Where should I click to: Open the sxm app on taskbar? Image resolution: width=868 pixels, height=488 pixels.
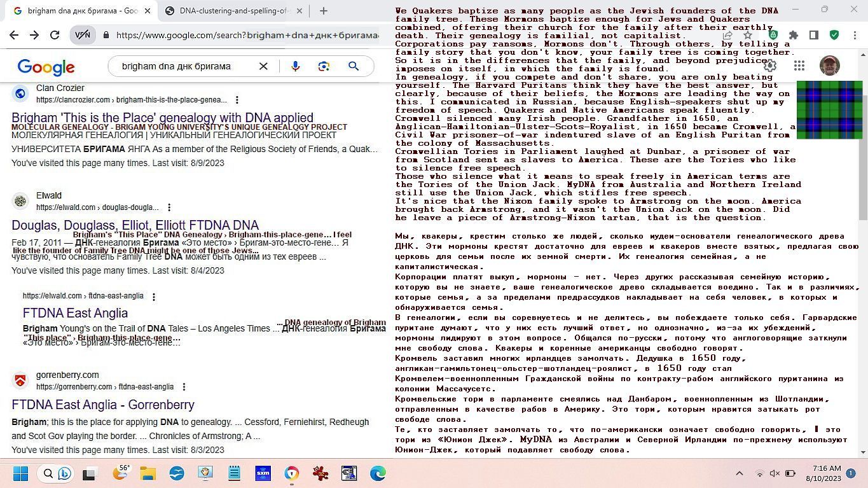click(x=263, y=473)
